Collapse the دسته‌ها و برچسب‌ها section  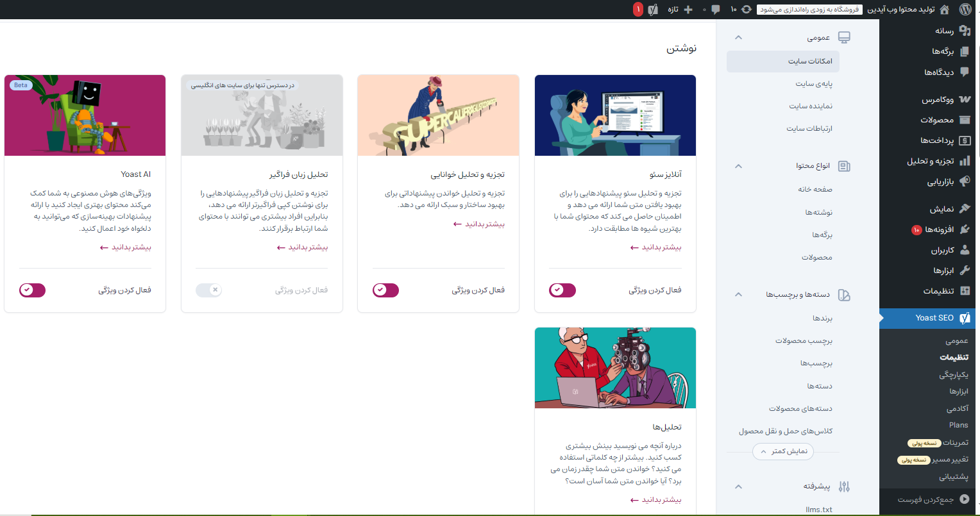click(x=738, y=295)
